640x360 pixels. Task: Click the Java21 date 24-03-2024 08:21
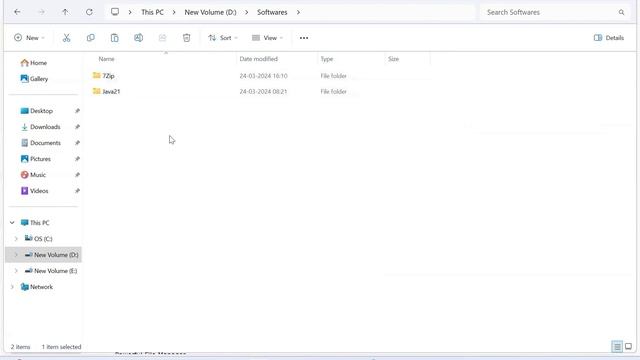[263, 91]
